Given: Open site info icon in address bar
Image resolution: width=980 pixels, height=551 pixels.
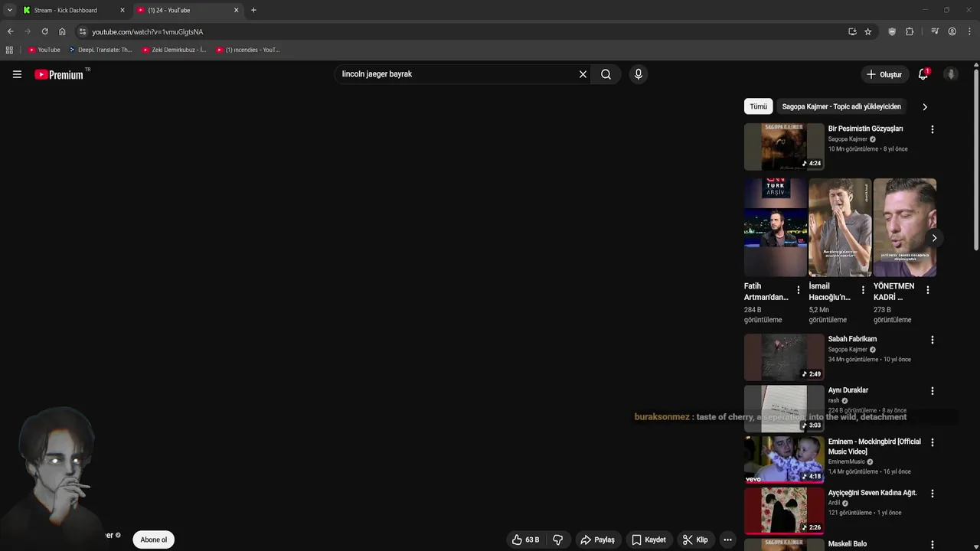Looking at the screenshot, I should [82, 31].
